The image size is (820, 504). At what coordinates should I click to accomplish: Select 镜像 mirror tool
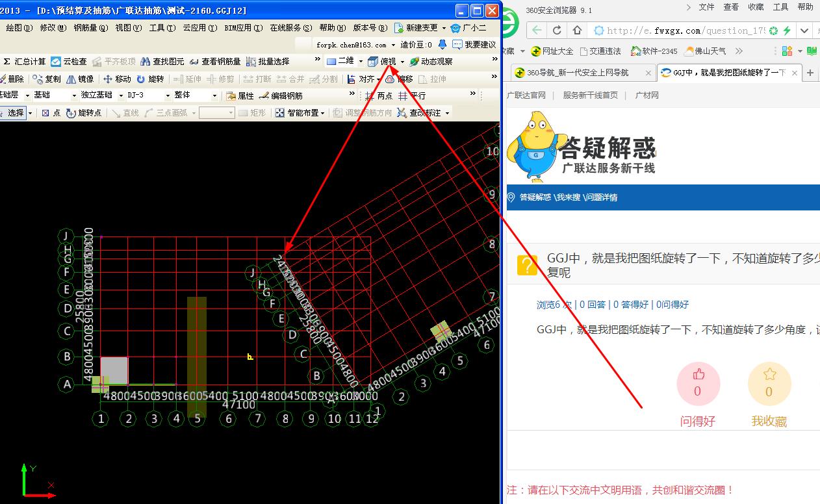coord(80,79)
